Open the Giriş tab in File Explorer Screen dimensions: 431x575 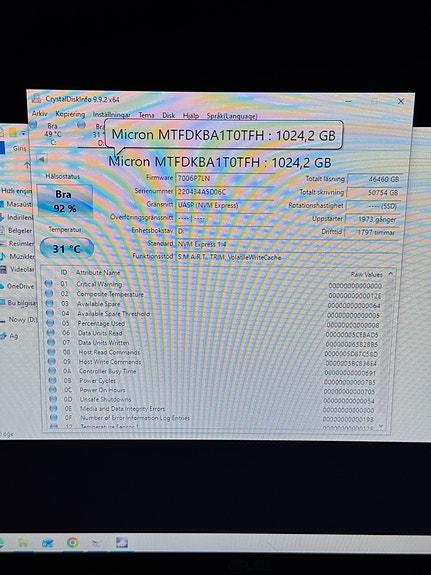19,148
